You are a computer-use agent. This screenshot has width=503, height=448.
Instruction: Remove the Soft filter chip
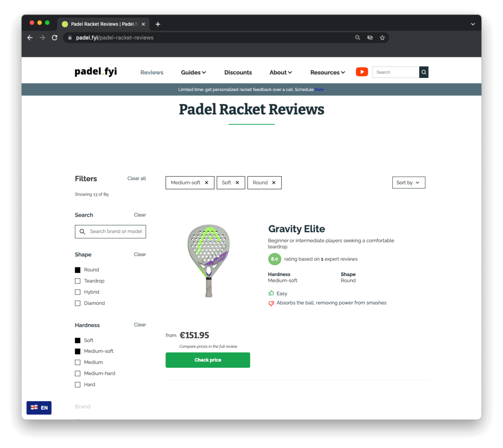point(237,183)
